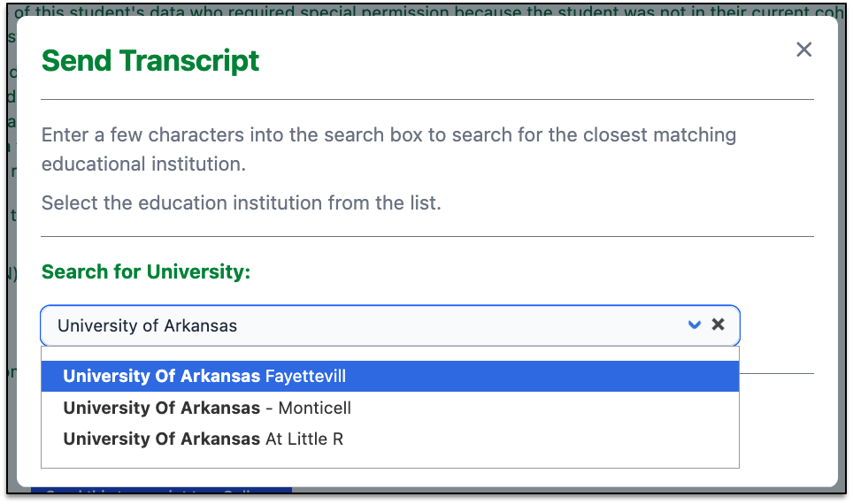Select University Of Arkansas Fayettevill option
Viewport: 853px width, 504px height.
pyautogui.click(x=390, y=377)
